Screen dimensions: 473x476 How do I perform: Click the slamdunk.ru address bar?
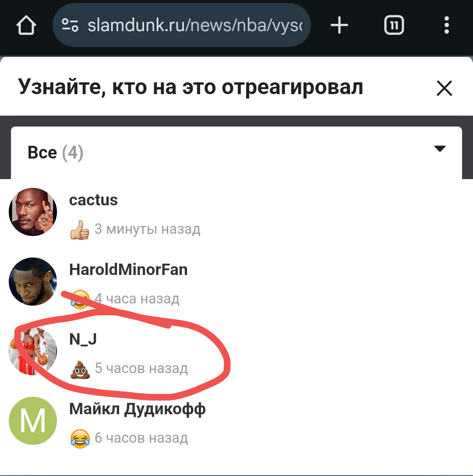tap(182, 25)
